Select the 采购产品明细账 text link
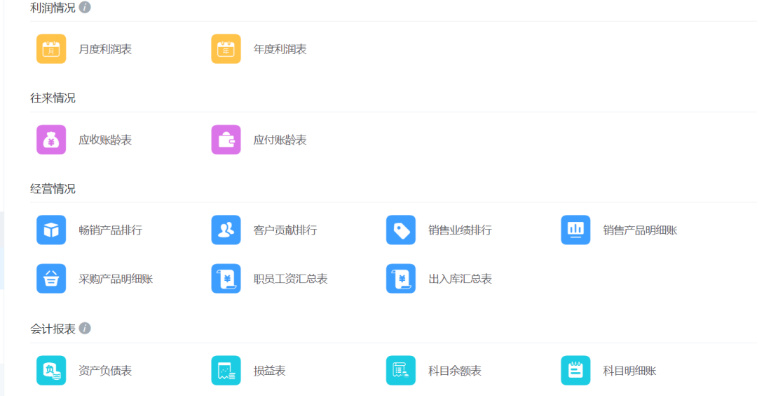The width and height of the screenshot is (758, 396). click(x=116, y=279)
